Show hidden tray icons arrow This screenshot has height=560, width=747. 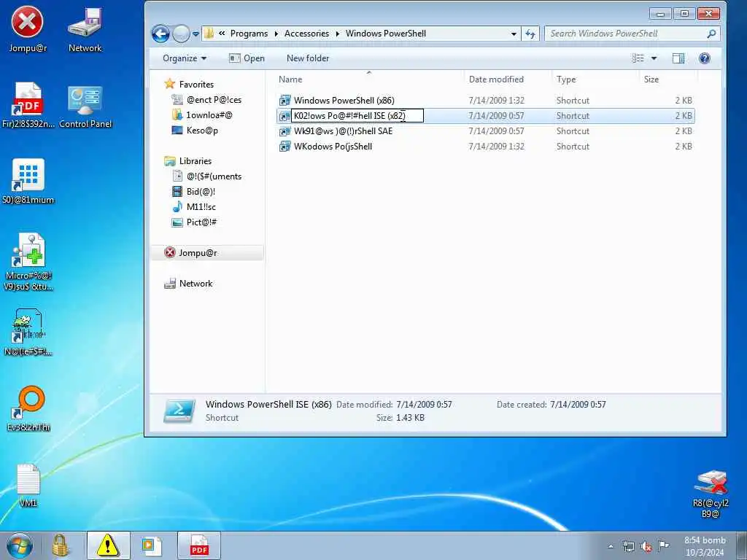611,546
